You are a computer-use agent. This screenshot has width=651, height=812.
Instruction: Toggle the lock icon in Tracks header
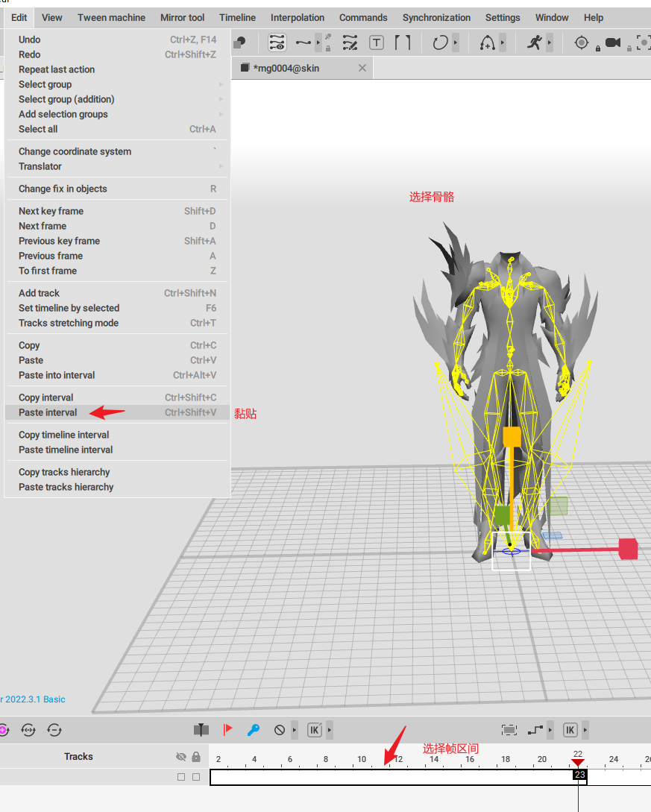point(196,757)
